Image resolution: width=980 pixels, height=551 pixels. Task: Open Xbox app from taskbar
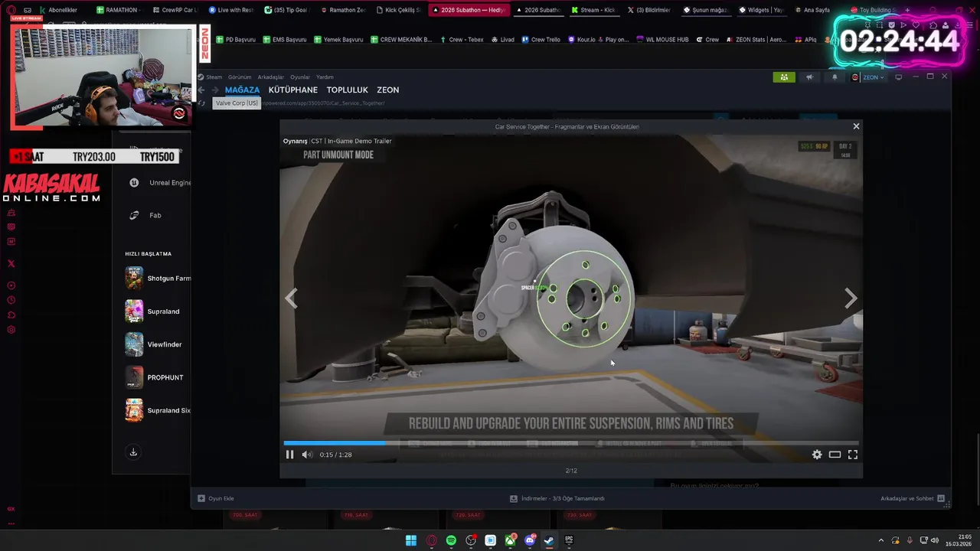tap(510, 540)
